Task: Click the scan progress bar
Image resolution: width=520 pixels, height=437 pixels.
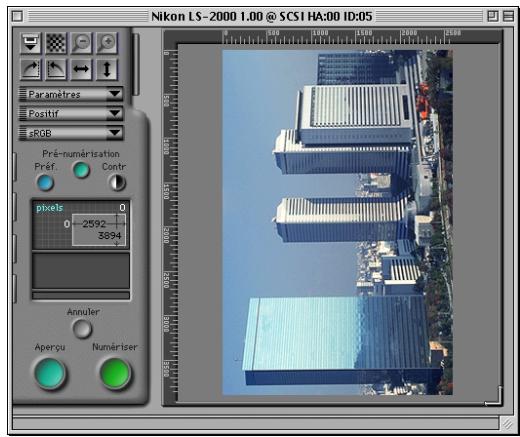Action: point(81,295)
